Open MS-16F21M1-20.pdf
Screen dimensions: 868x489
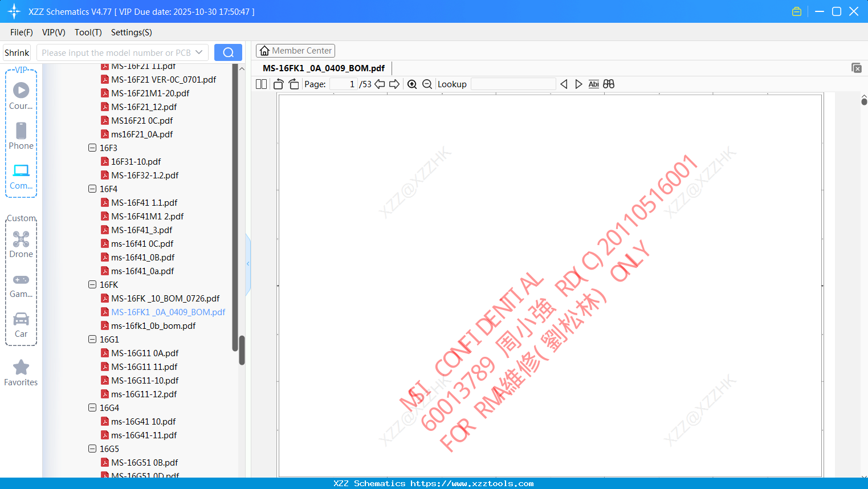(150, 93)
